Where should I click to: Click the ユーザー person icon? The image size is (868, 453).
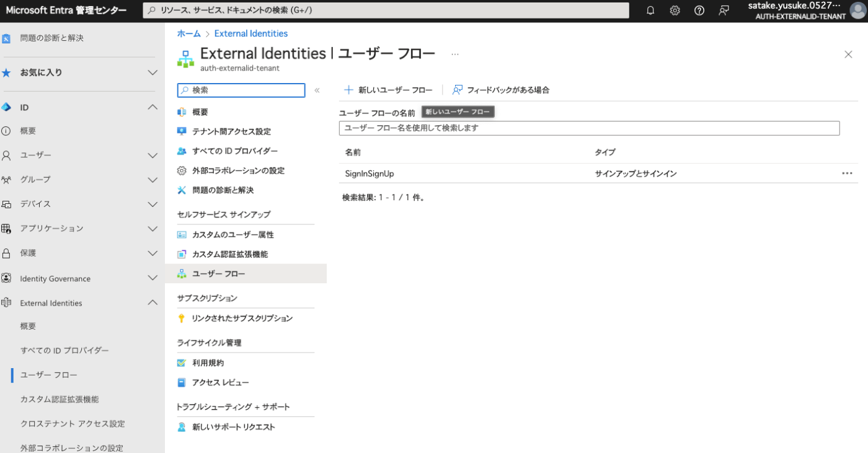click(6, 155)
